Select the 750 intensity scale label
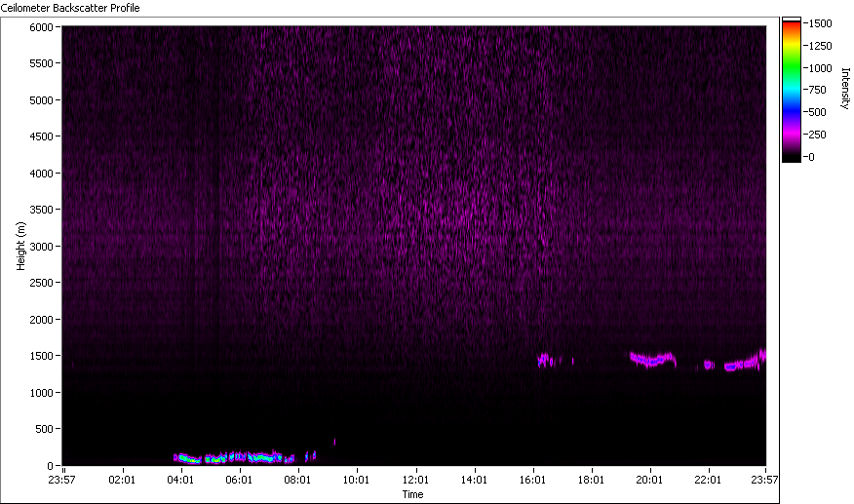 (x=818, y=90)
